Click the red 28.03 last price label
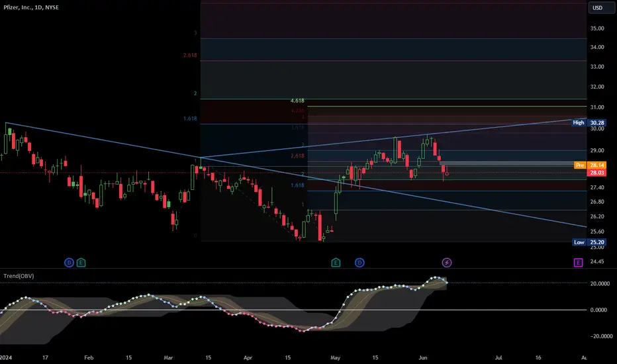The height and width of the screenshot is (364, 617). (596, 173)
